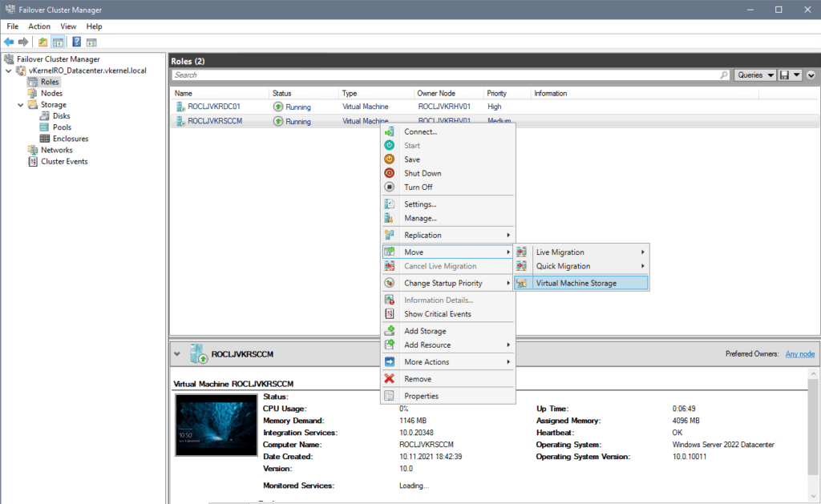Click the Back arrow toolbar icon
821x504 pixels.
9,42
